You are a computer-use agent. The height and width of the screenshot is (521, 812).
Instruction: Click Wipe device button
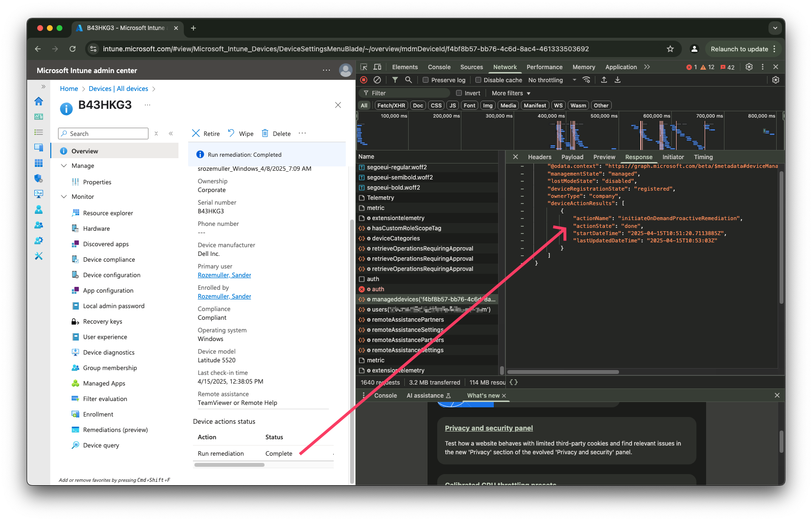tap(240, 134)
